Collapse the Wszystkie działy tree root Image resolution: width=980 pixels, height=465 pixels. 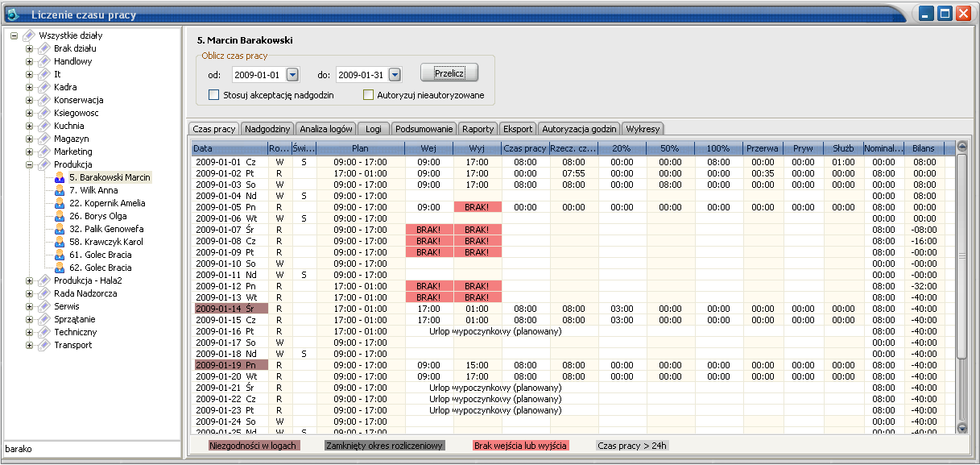pos(14,35)
